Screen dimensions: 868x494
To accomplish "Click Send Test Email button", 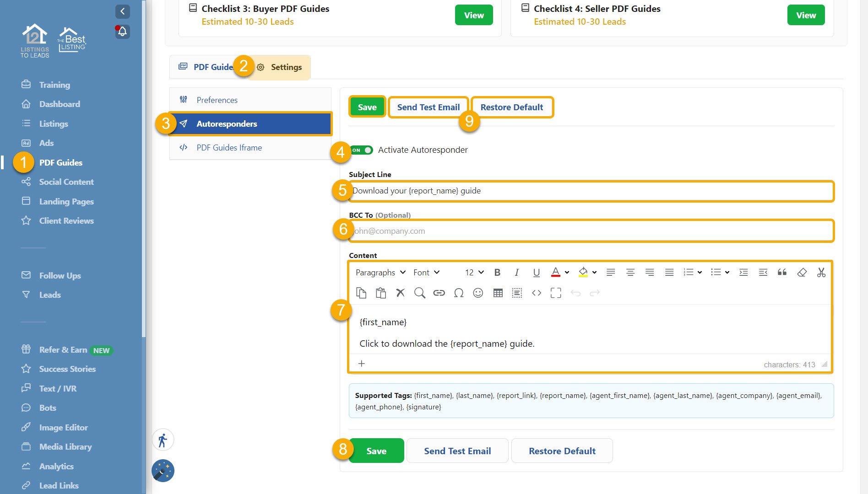I will (428, 107).
